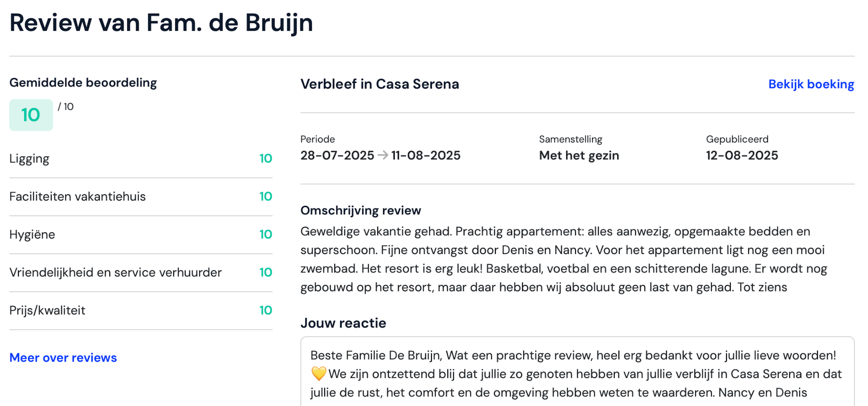Click the end date 11-08-2025
Image resolution: width=868 pixels, height=406 pixels.
click(426, 155)
